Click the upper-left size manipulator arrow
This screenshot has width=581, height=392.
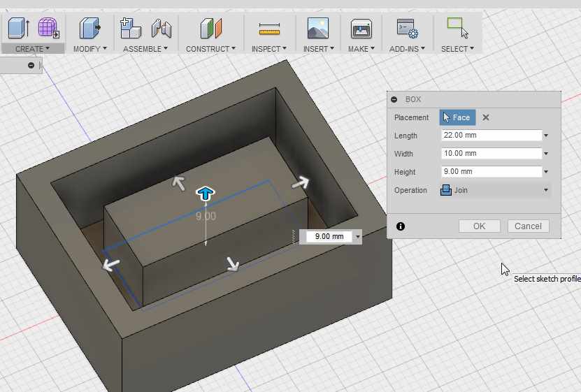tap(178, 183)
